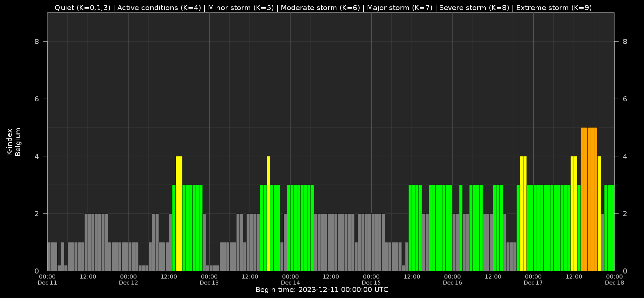Click the 'Active conditions (K=4)' legend text
Viewport: 644px width, 298px height.
pos(159,8)
